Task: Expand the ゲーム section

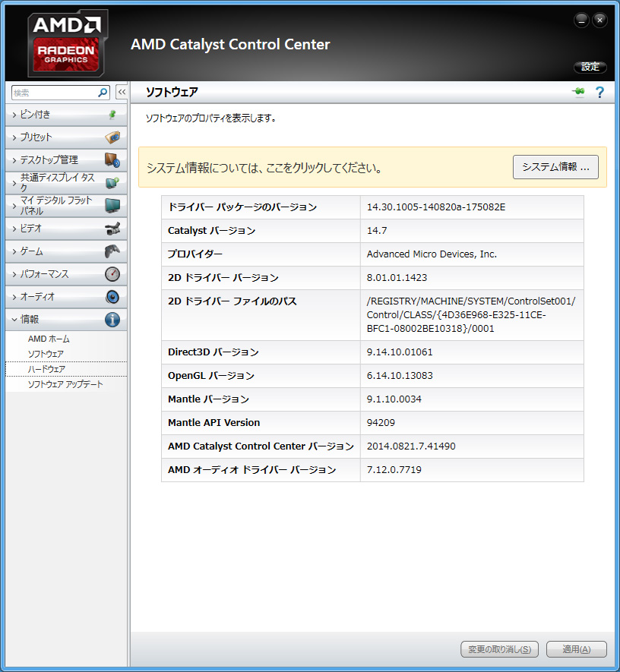Action: coord(66,251)
